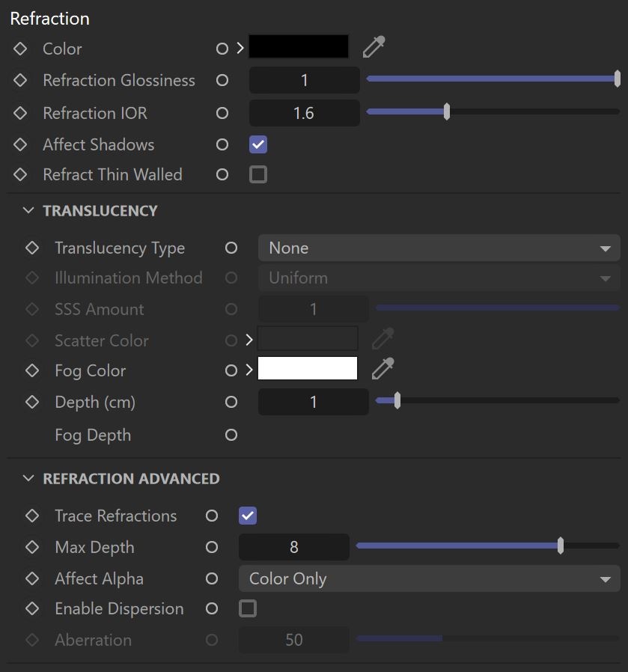
Task: Disable the Trace Refractions checkbox
Action: (x=248, y=516)
